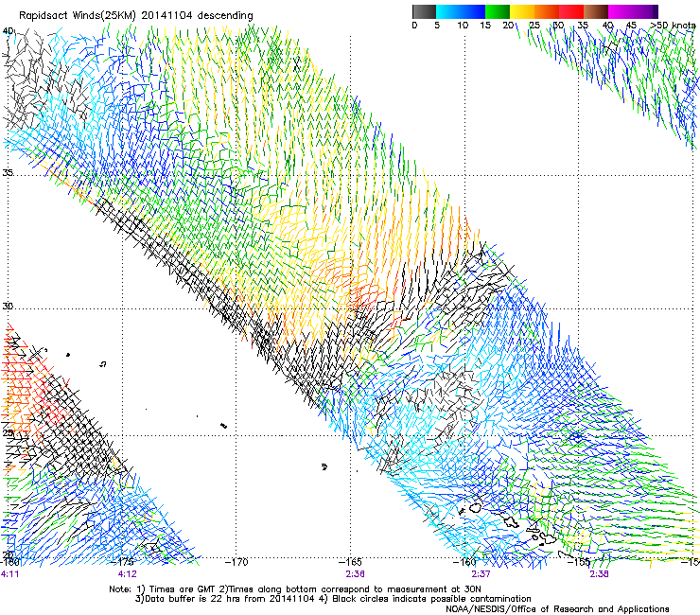700x615 pixels.
Task: Click the yellow 20-25 knots legend swatch
Action: [x=522, y=11]
